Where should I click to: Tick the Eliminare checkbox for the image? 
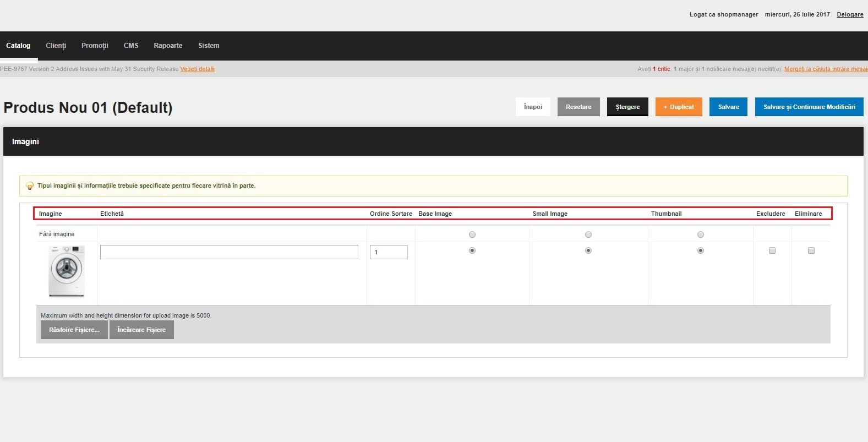(x=811, y=250)
